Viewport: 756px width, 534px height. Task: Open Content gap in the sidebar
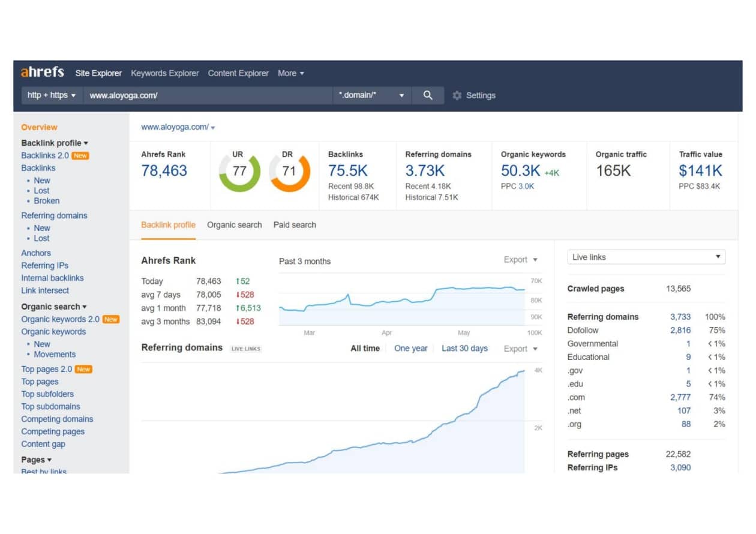[x=43, y=445]
